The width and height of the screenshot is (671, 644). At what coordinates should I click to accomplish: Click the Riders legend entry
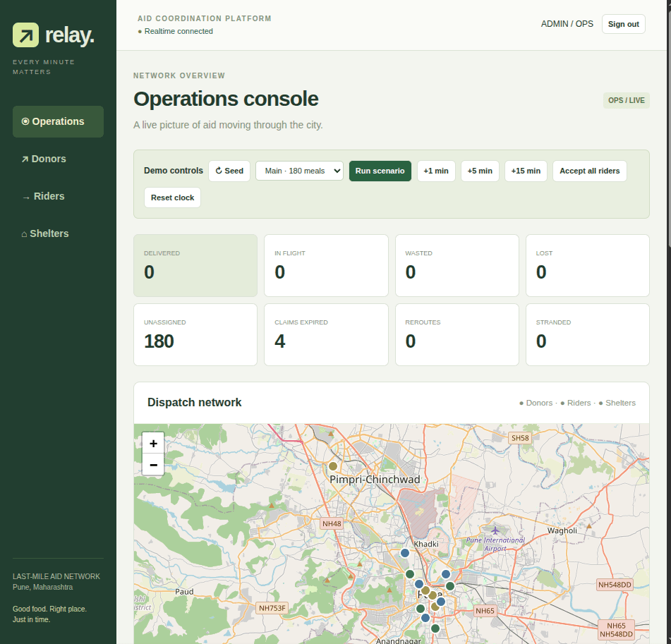click(x=576, y=403)
